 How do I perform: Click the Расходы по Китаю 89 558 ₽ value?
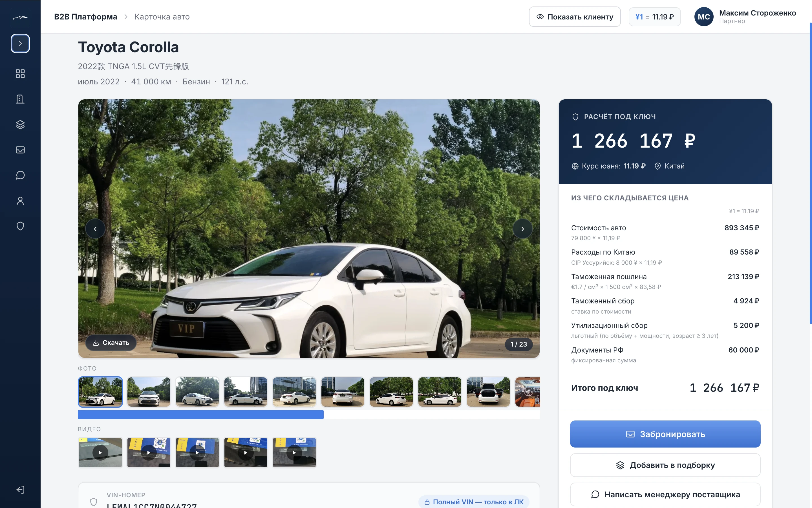point(744,252)
